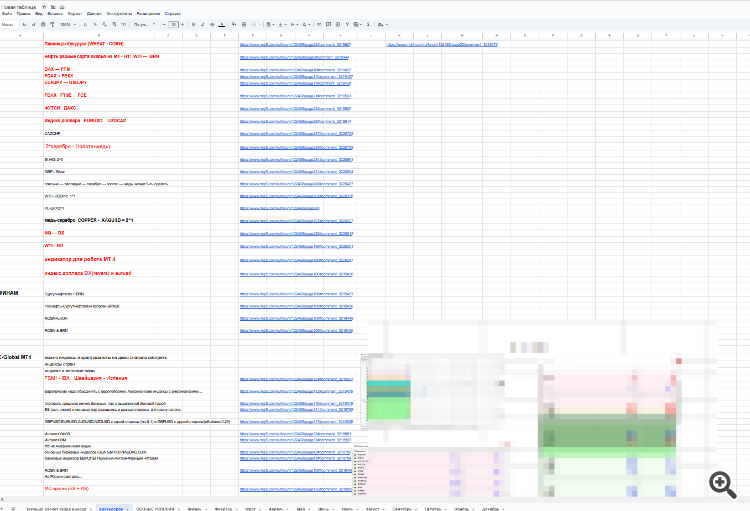This screenshot has height=511, width=750.
Task: Open the link in the индикатор для робота MT4 row
Action: click(296, 260)
